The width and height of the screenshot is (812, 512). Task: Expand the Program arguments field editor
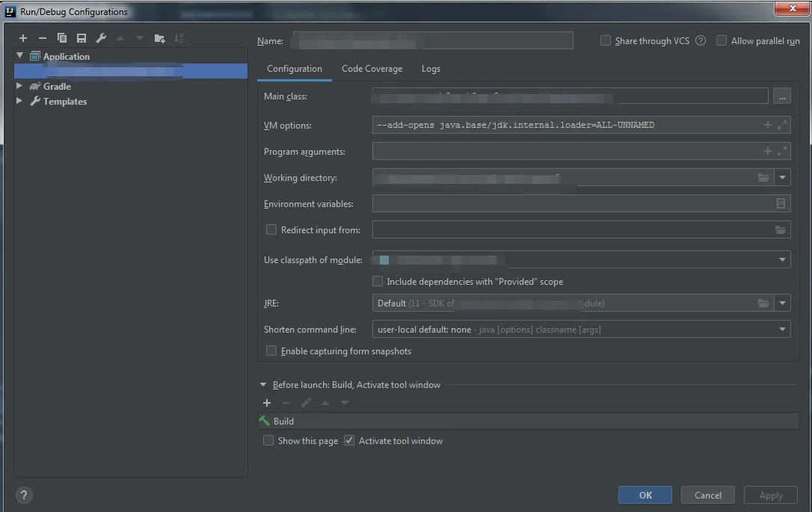[x=782, y=151]
